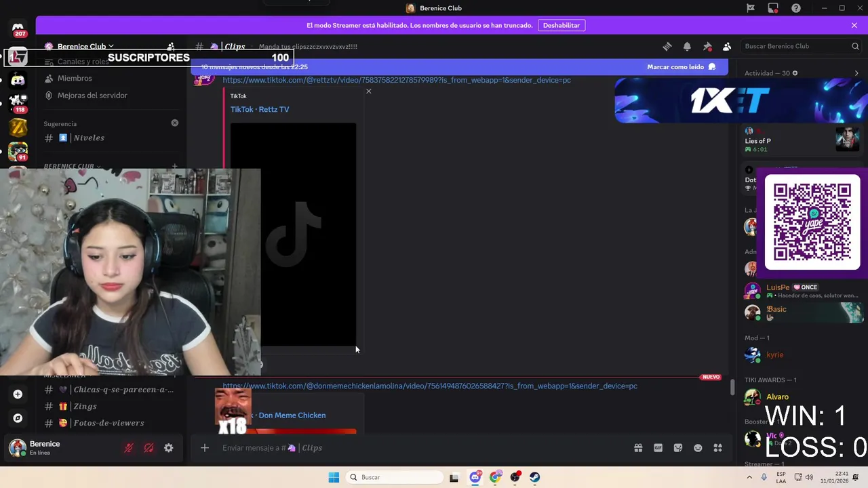
Task: Click the Windows taskbar Buscar search box
Action: pyautogui.click(x=393, y=477)
